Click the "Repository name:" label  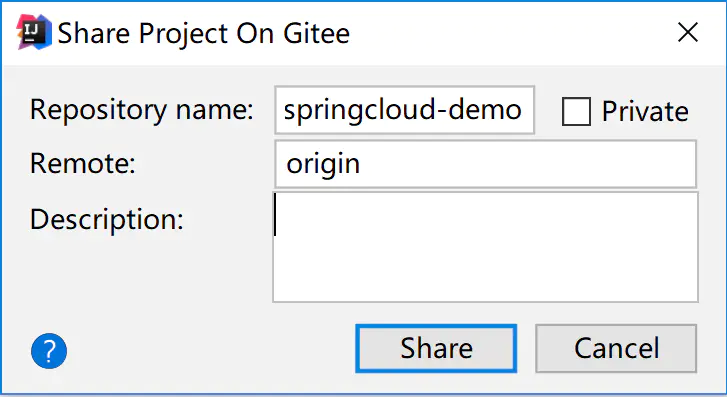[141, 110]
